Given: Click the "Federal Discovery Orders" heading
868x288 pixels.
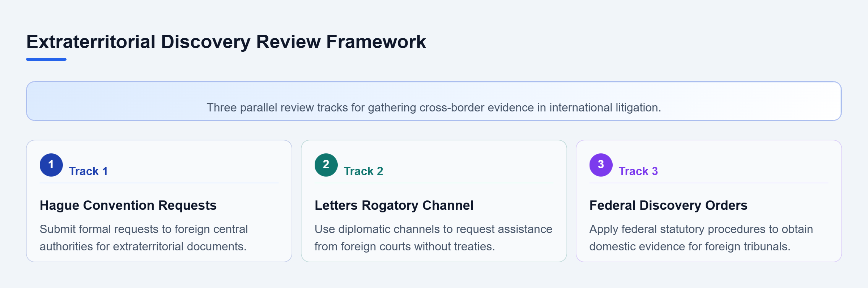Looking at the screenshot, I should pyautogui.click(x=668, y=206).
